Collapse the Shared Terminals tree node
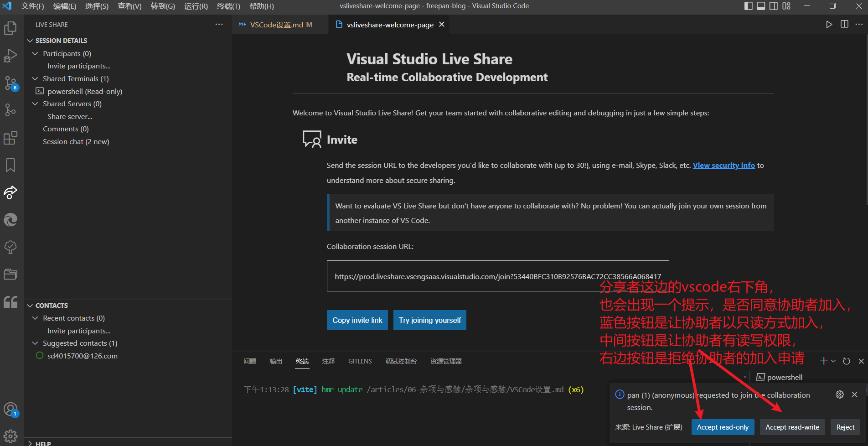868x446 pixels. click(35, 79)
